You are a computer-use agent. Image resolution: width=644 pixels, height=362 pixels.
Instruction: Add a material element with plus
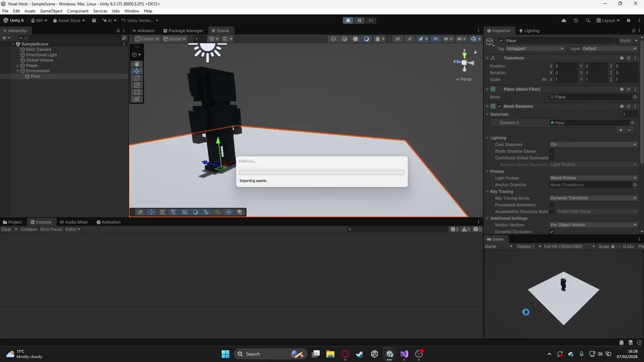(620, 130)
